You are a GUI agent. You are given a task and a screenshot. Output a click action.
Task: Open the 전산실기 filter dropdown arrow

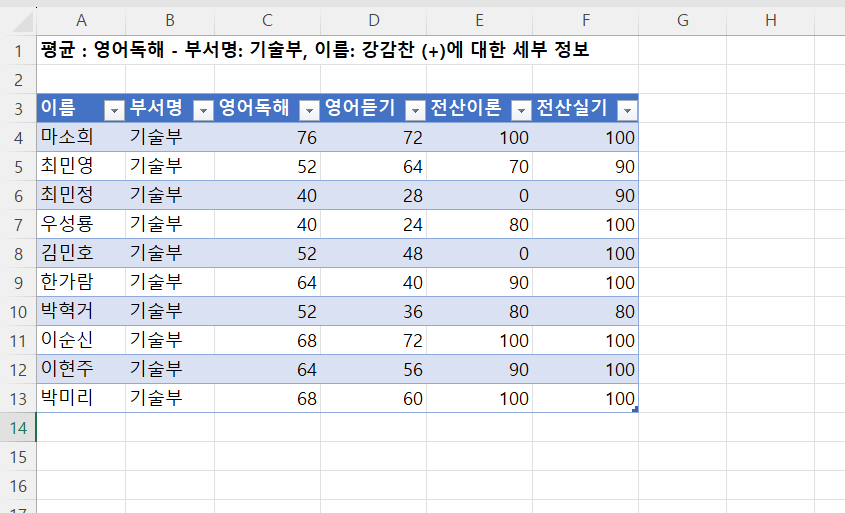627,109
